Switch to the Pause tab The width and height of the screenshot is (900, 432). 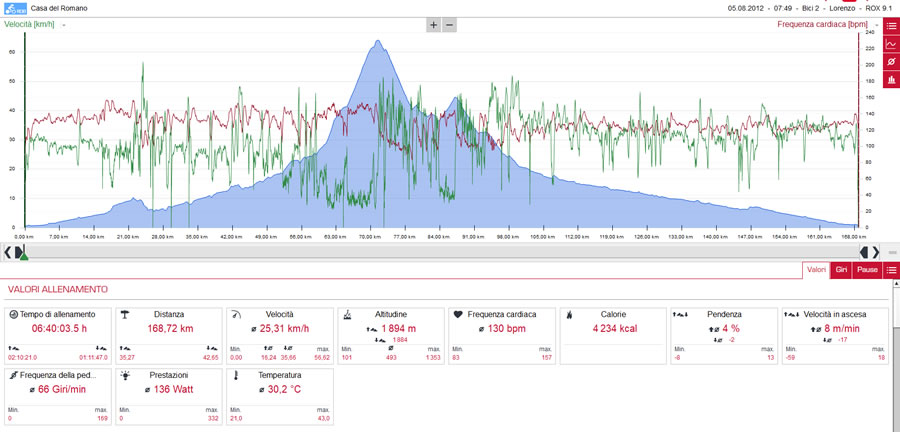(867, 270)
